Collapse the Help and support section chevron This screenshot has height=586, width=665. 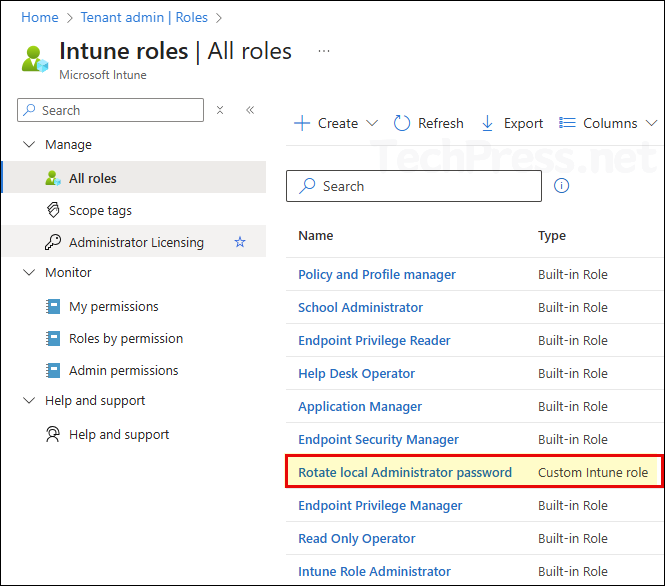29,400
